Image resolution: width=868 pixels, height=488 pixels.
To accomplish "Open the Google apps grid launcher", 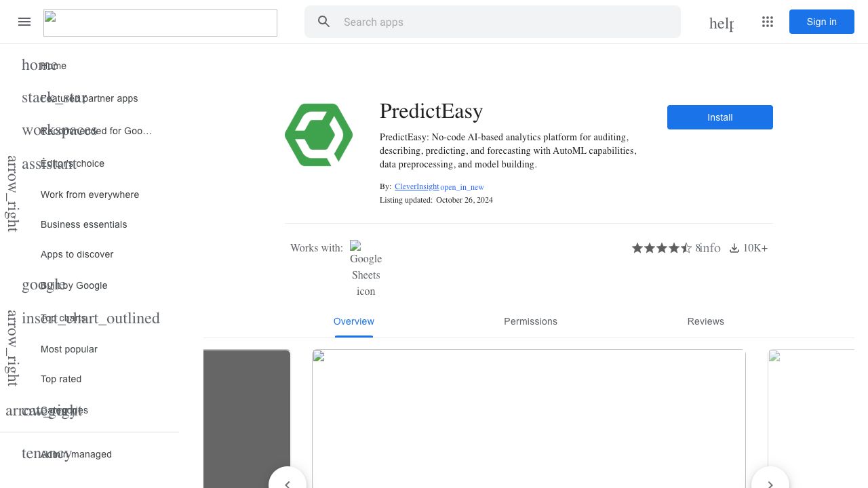I will [768, 22].
